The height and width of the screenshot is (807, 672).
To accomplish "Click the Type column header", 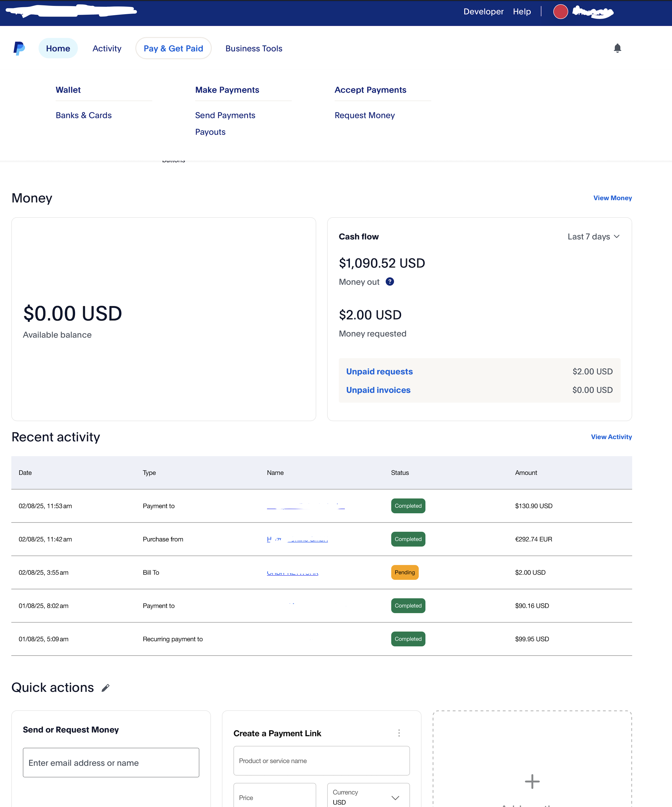I will pyautogui.click(x=149, y=473).
